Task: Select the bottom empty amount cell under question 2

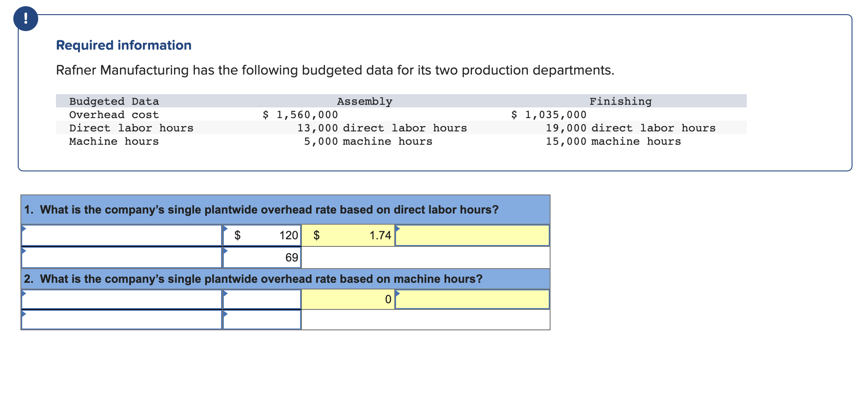Action: [262, 320]
